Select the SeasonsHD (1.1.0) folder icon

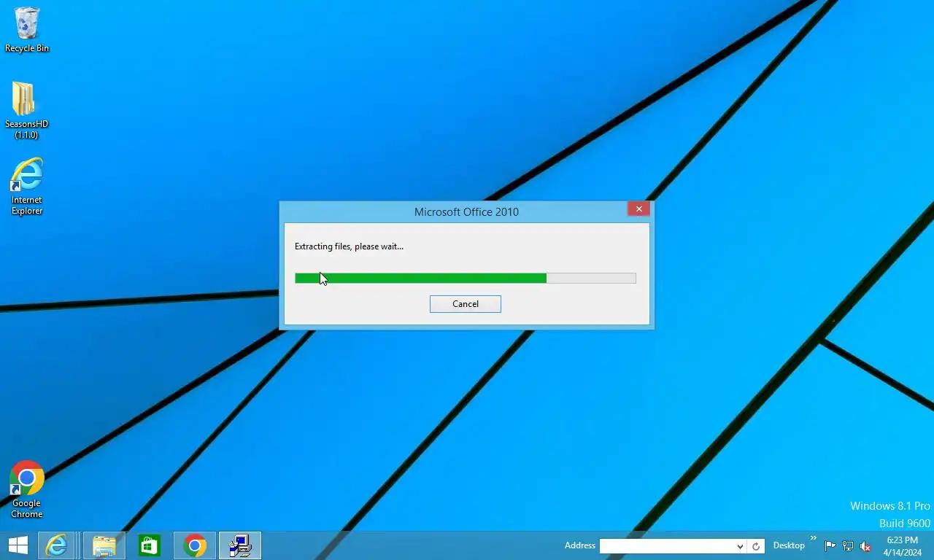(26, 110)
